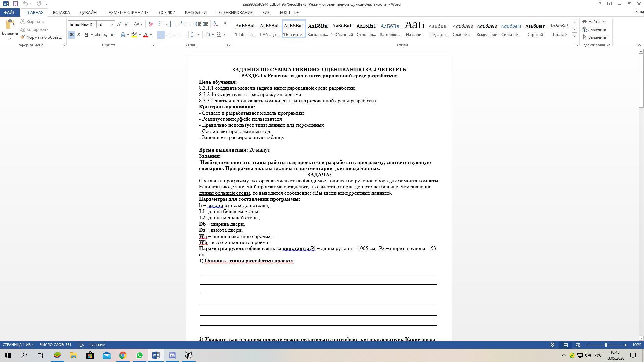Show paragraph marks with pilcrow icon

226,24
